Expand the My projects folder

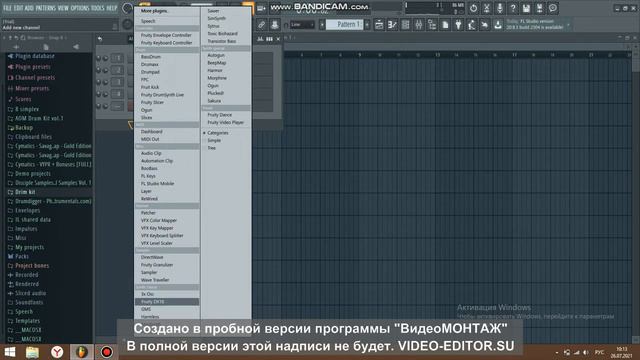click(29, 247)
